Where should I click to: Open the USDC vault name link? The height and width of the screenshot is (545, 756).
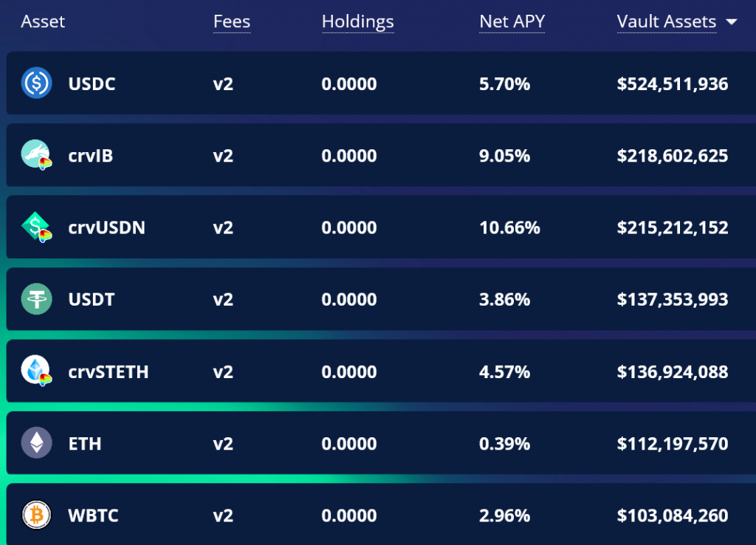click(x=92, y=84)
